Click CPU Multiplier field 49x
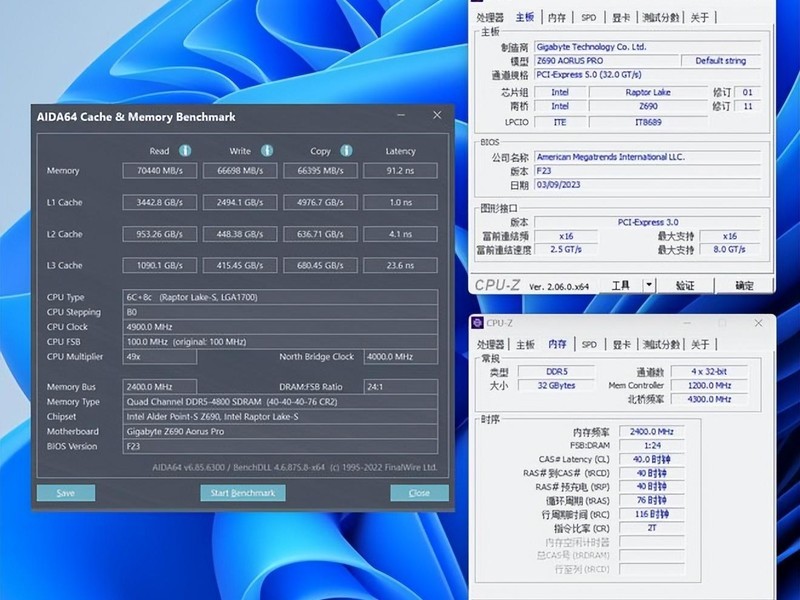This screenshot has height=600, width=800. coord(160,357)
